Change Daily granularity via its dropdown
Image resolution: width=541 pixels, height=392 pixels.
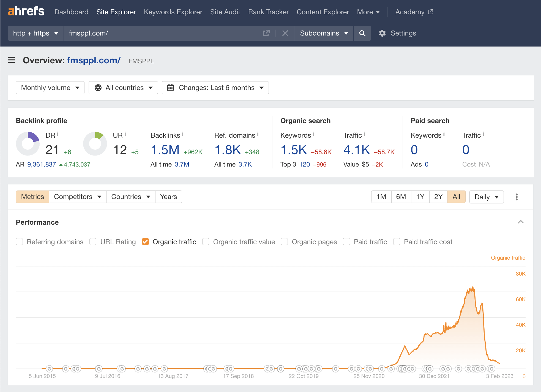coord(486,197)
